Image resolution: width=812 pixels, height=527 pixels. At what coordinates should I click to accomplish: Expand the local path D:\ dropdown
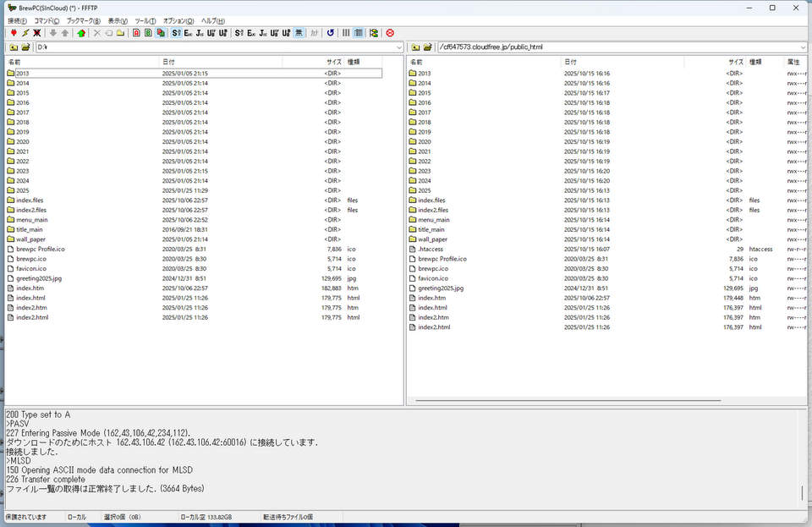399,47
